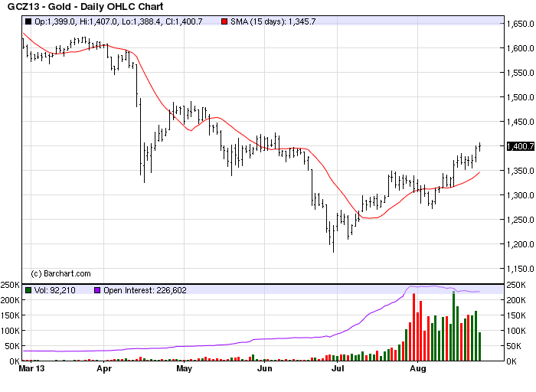Screen dimensions: 536x392
Task: Select the Jul label on the date axis
Action: [x=338, y=368]
